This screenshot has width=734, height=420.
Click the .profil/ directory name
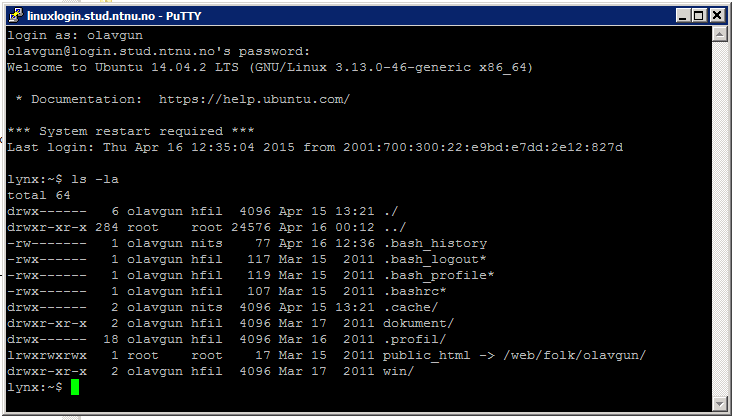[415, 339]
